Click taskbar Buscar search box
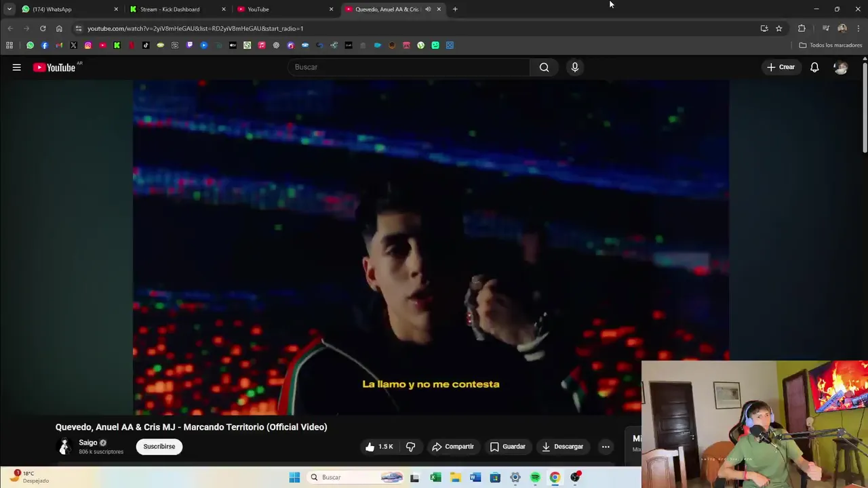 coord(356,477)
